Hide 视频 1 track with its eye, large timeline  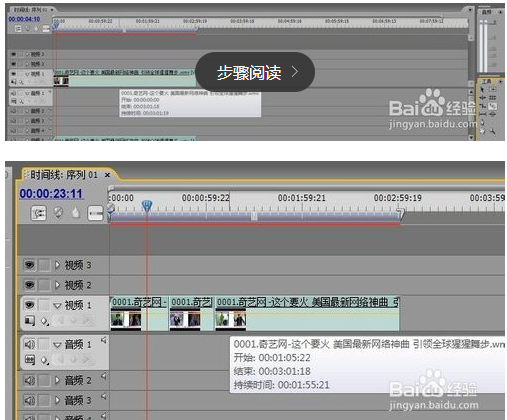point(30,305)
